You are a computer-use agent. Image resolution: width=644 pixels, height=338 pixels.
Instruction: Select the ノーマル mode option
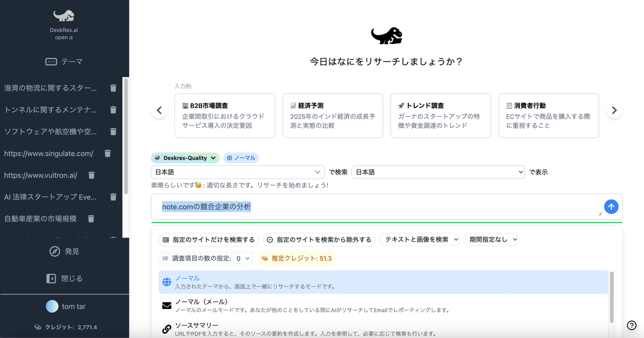(384, 282)
